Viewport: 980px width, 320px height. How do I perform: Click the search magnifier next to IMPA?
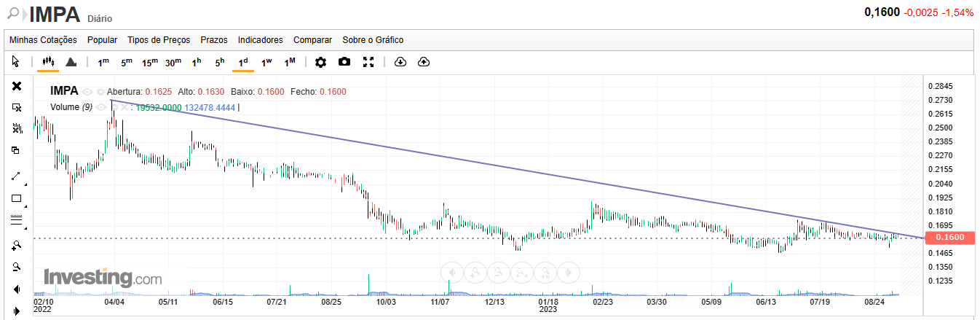pyautogui.click(x=13, y=13)
